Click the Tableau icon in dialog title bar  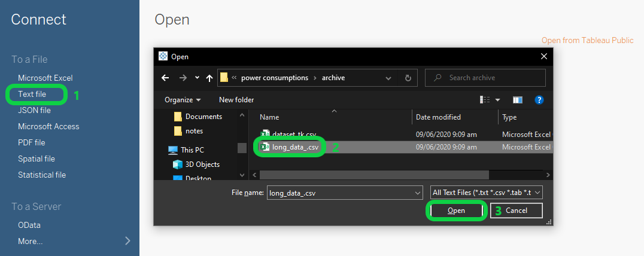pyautogui.click(x=163, y=57)
